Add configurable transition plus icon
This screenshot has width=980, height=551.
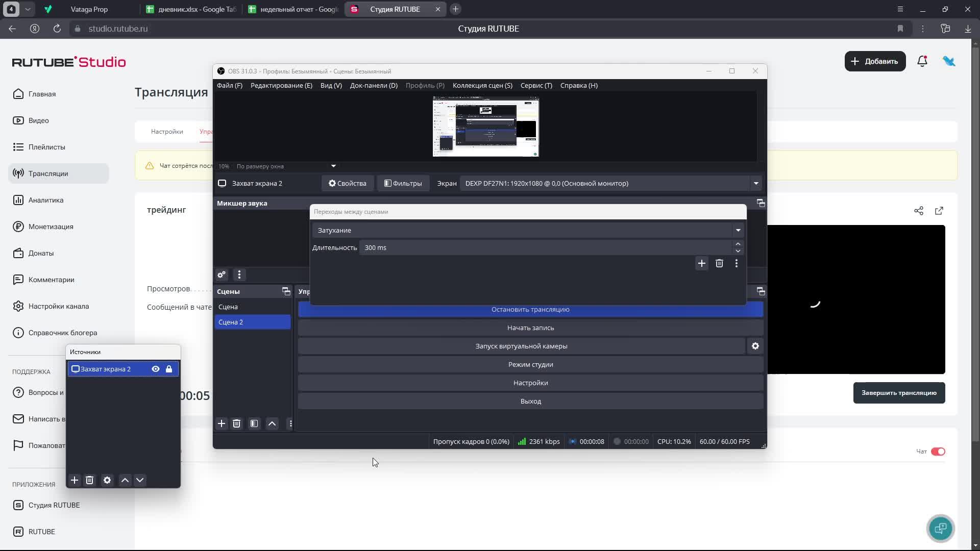[702, 263]
